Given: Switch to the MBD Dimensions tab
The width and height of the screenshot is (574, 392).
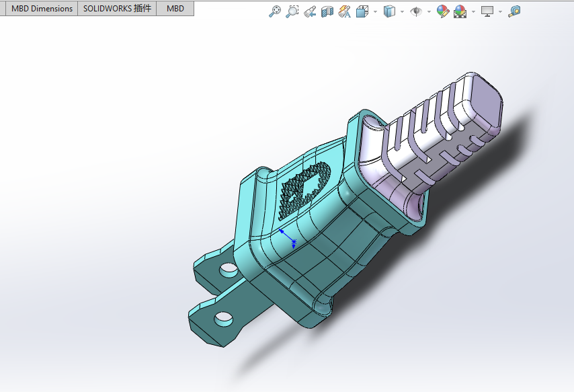Looking at the screenshot, I should [x=42, y=9].
